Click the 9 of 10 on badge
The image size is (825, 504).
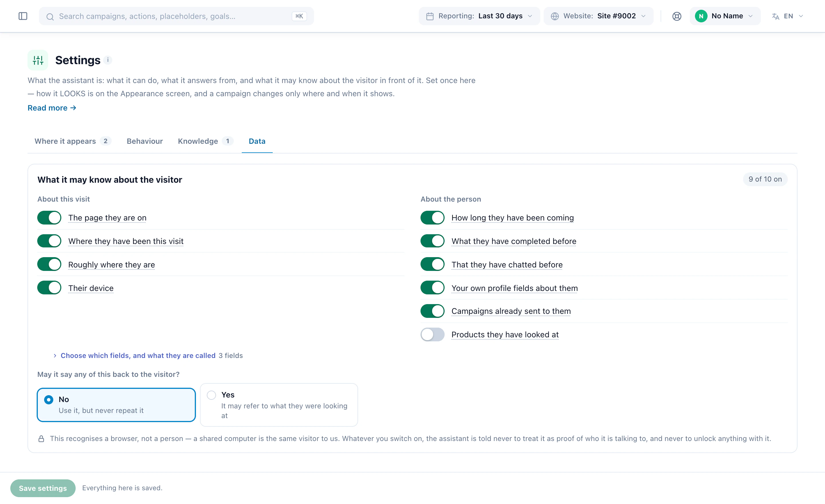coord(765,179)
